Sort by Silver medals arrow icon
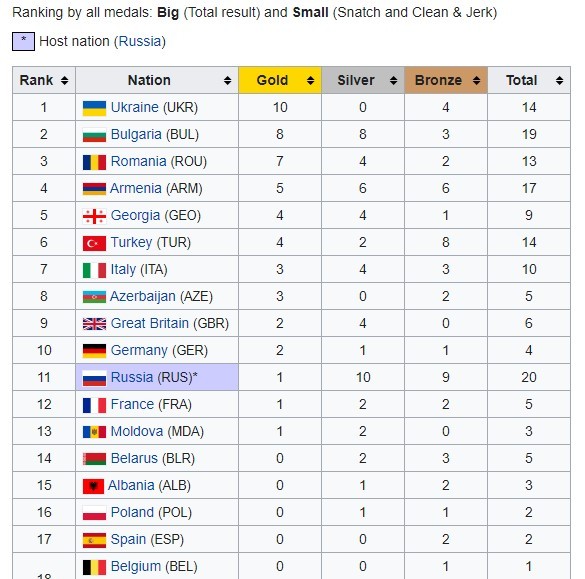585x579 pixels. click(x=393, y=80)
